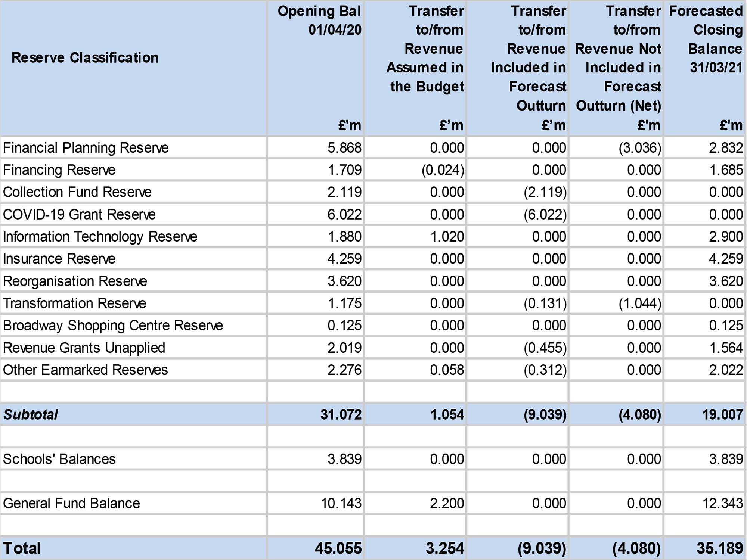Select Information Technology Reserve budget value 1.020
Image resolution: width=747 pixels, height=560 pixels.
(447, 236)
